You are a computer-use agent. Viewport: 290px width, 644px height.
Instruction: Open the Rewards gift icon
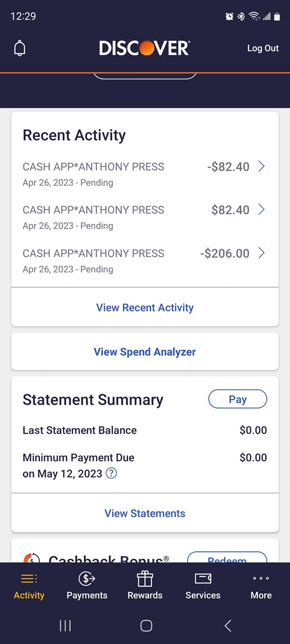click(145, 579)
